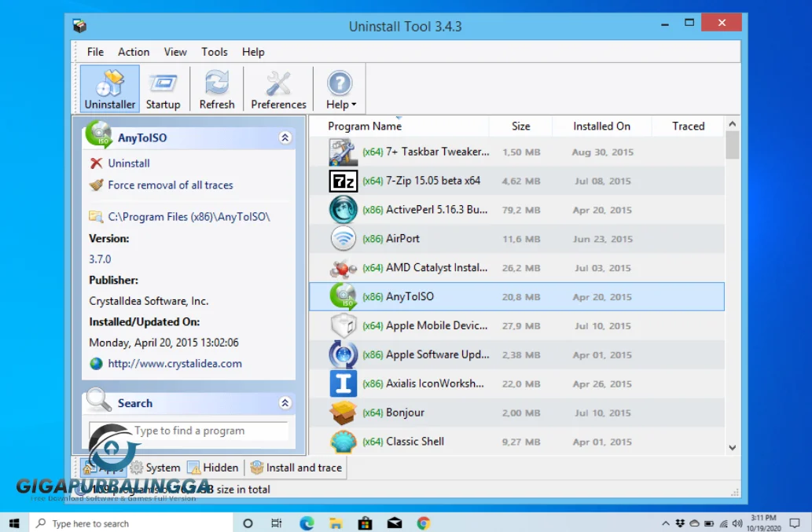Viewport: 812px width, 532px height.
Task: Click the folder icon beside install path
Action: pyautogui.click(x=96, y=216)
